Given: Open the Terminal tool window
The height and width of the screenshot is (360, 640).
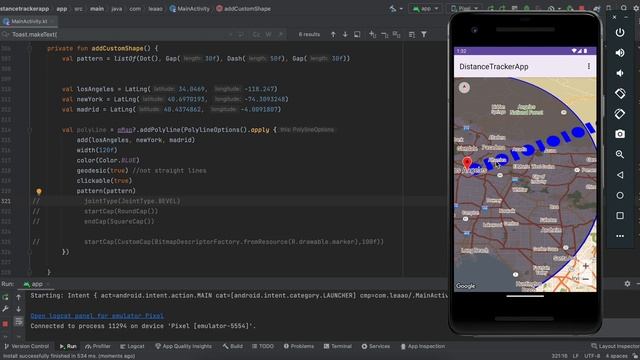Looking at the screenshot, I should tap(338, 346).
